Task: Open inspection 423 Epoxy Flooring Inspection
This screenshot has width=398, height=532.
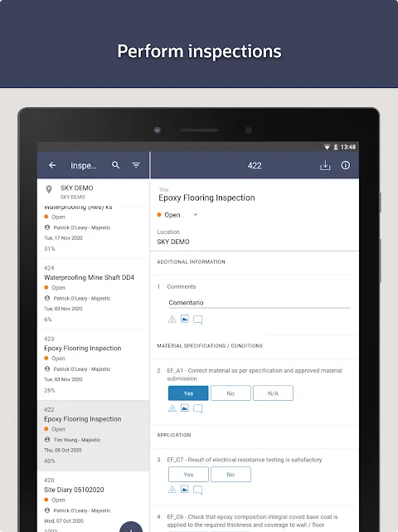Action: point(93,364)
